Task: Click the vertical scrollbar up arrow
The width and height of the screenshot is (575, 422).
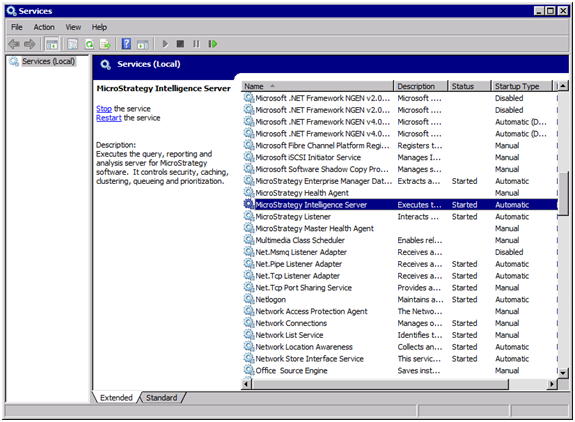Action: click(x=563, y=86)
